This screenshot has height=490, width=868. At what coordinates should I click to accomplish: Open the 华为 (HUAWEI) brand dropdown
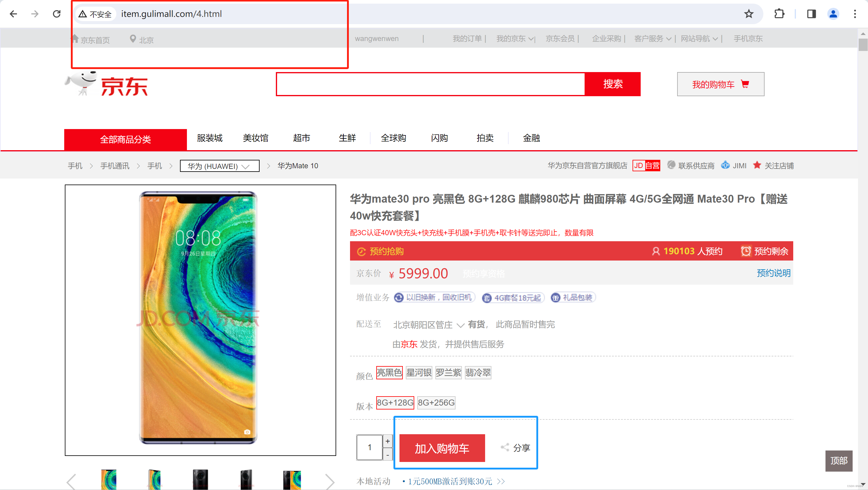coord(220,166)
